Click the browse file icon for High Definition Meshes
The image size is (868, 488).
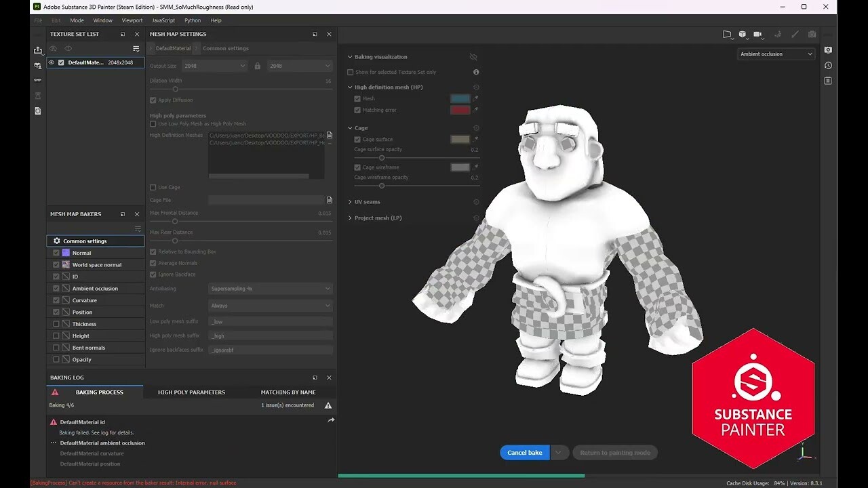point(330,136)
